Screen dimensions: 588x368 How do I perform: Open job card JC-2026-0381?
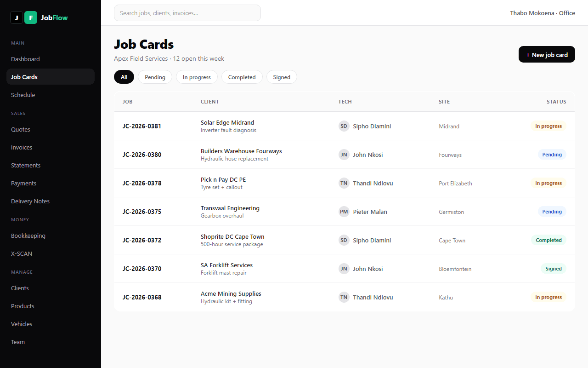(142, 126)
